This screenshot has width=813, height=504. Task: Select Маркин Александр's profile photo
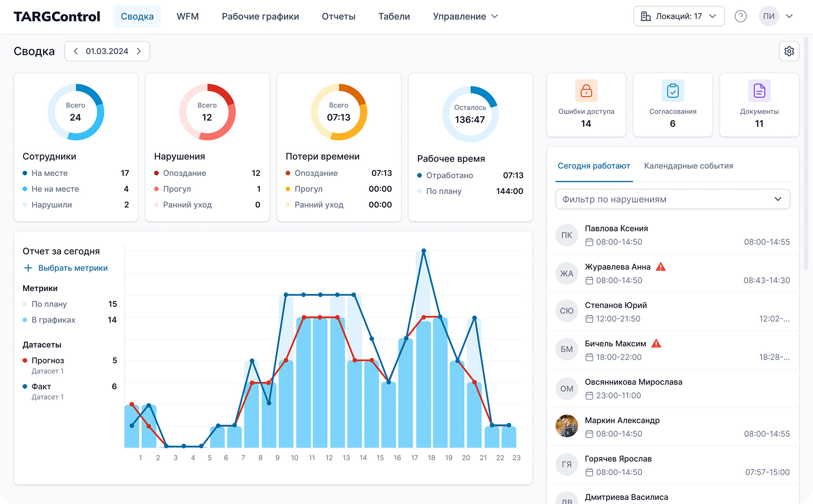[566, 426]
